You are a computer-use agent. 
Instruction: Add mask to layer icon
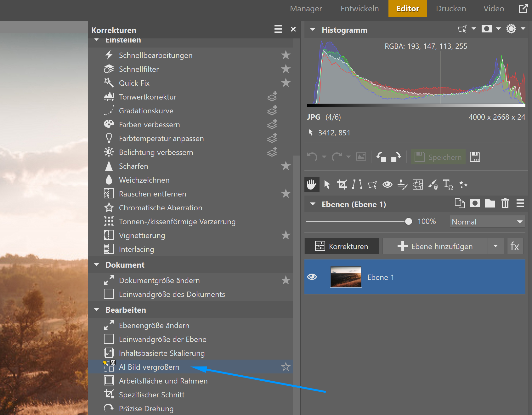point(475,204)
